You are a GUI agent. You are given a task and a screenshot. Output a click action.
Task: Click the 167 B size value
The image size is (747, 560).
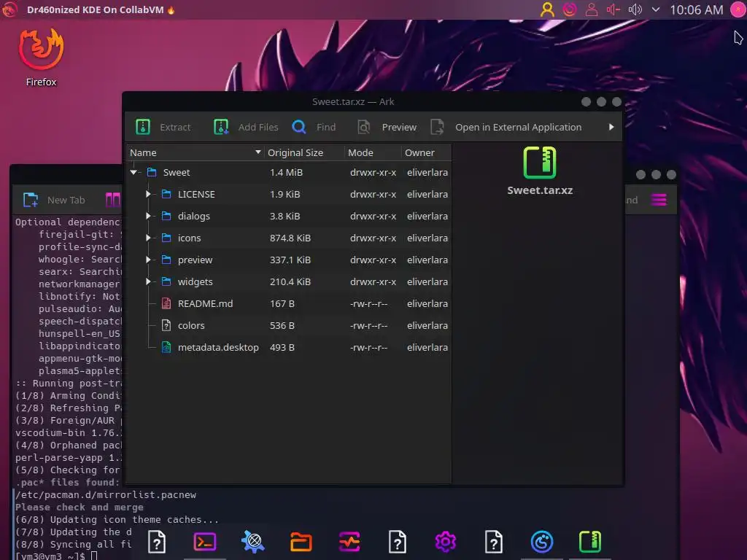point(282,304)
